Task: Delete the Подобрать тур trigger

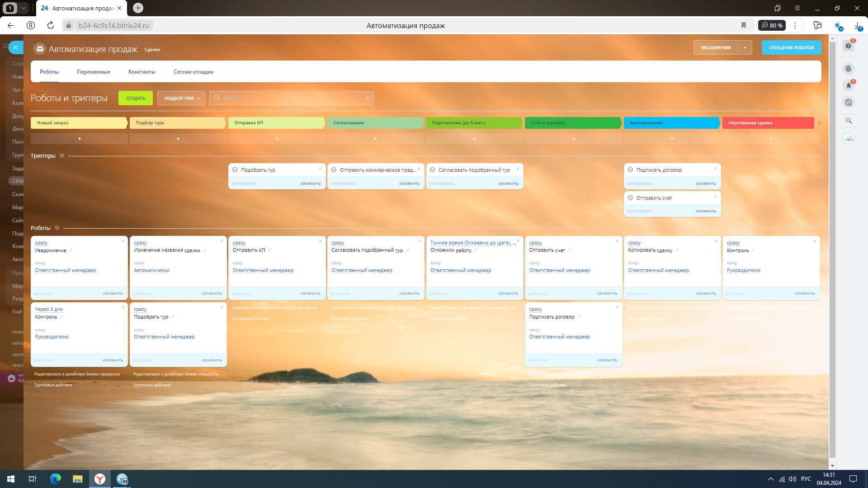Action: (321, 169)
